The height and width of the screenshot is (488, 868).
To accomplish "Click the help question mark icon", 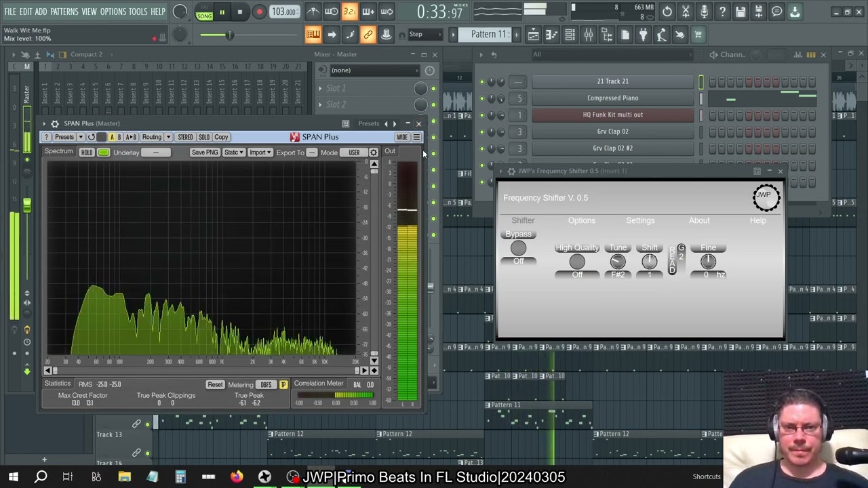I will (x=722, y=12).
